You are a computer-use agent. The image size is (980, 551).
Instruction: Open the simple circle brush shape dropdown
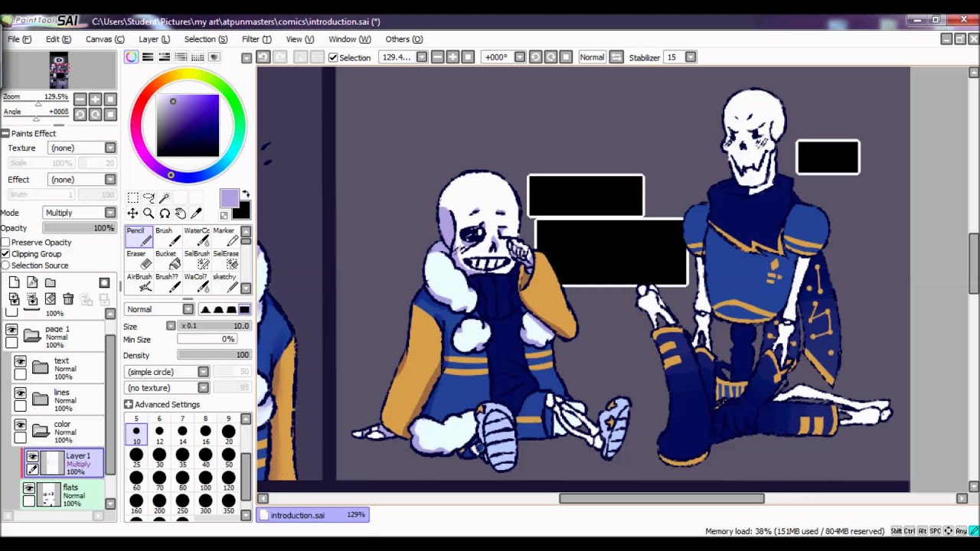click(166, 372)
